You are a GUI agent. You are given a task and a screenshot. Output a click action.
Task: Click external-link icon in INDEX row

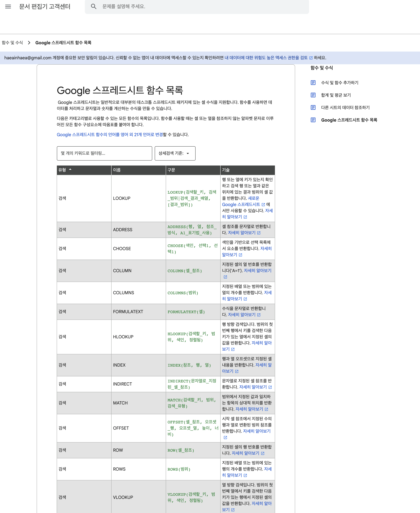click(237, 371)
